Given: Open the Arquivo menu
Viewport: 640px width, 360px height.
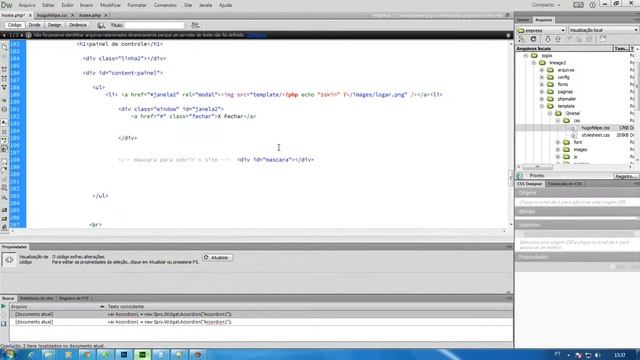Looking at the screenshot, I should coord(27,5).
